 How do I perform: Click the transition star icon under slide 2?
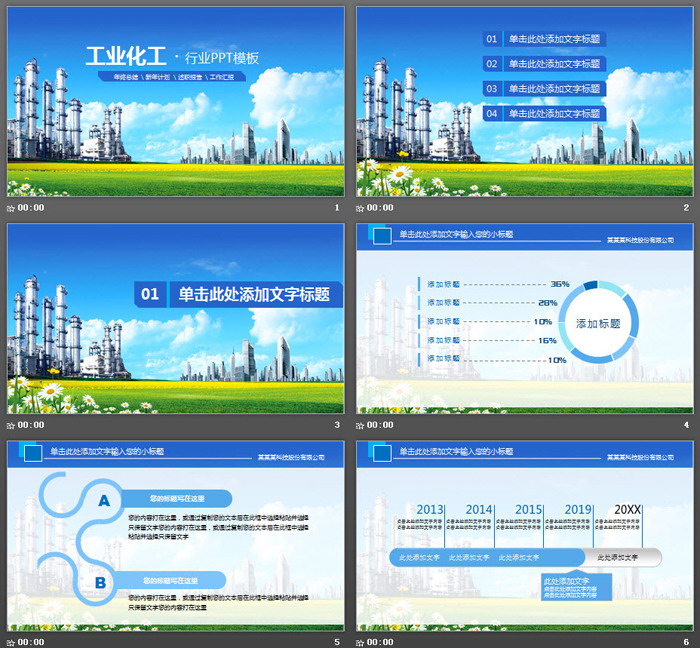click(361, 208)
